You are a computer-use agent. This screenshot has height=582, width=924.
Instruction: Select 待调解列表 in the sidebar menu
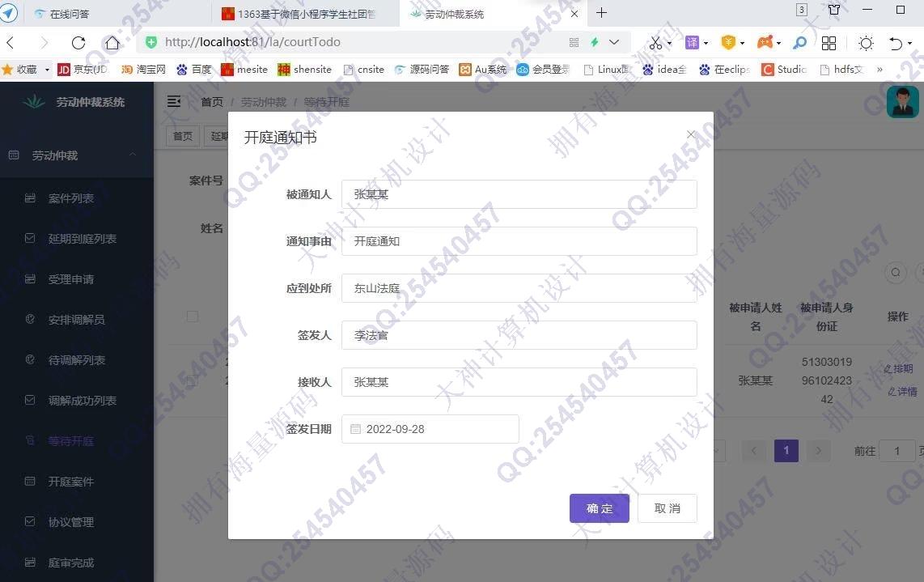pos(77,360)
